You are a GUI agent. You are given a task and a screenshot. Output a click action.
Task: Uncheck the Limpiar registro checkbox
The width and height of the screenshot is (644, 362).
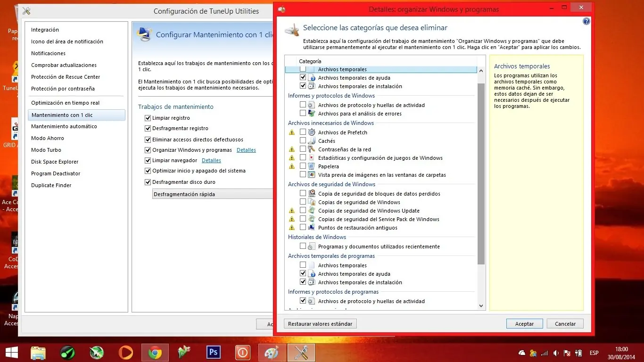click(x=148, y=118)
